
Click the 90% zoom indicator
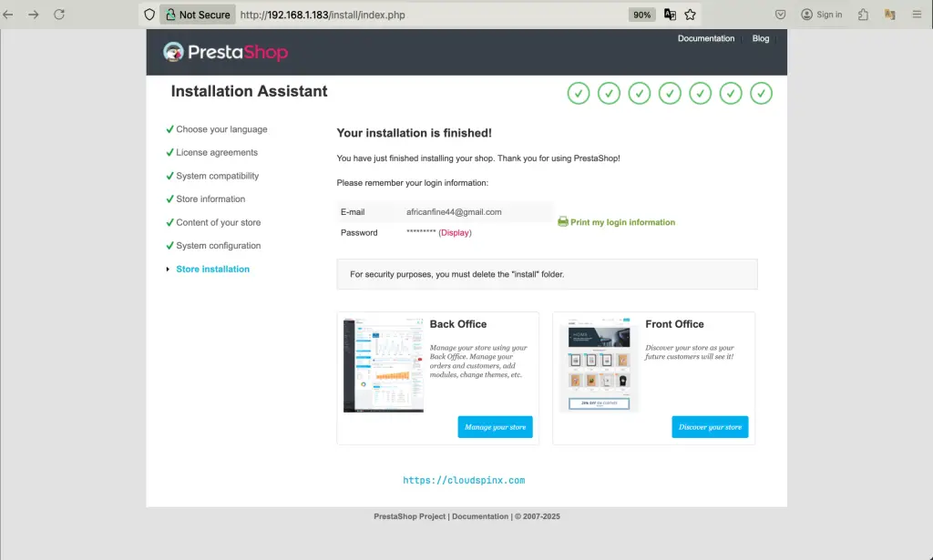(641, 14)
